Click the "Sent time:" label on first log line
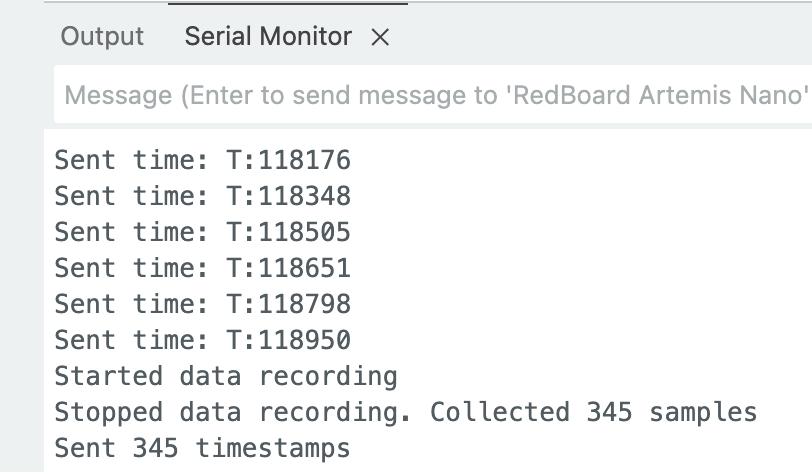This screenshot has width=812, height=472. pyautogui.click(x=131, y=160)
